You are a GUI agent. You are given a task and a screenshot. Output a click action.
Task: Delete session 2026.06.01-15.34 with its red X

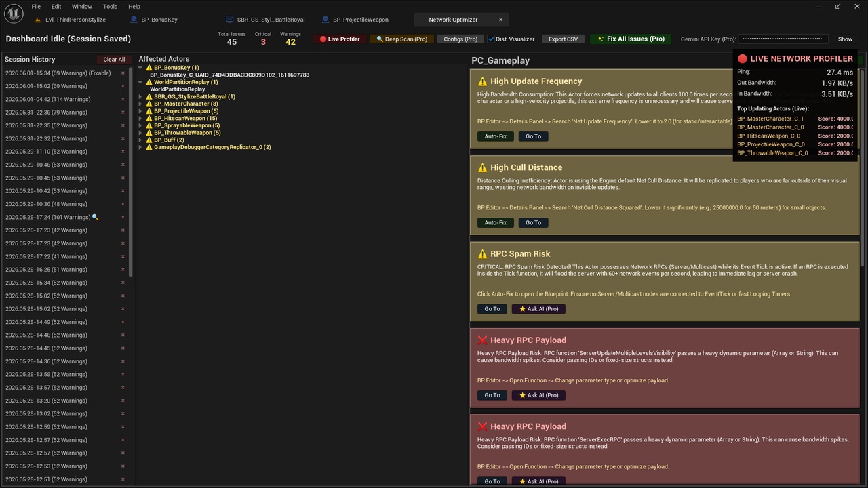click(123, 73)
